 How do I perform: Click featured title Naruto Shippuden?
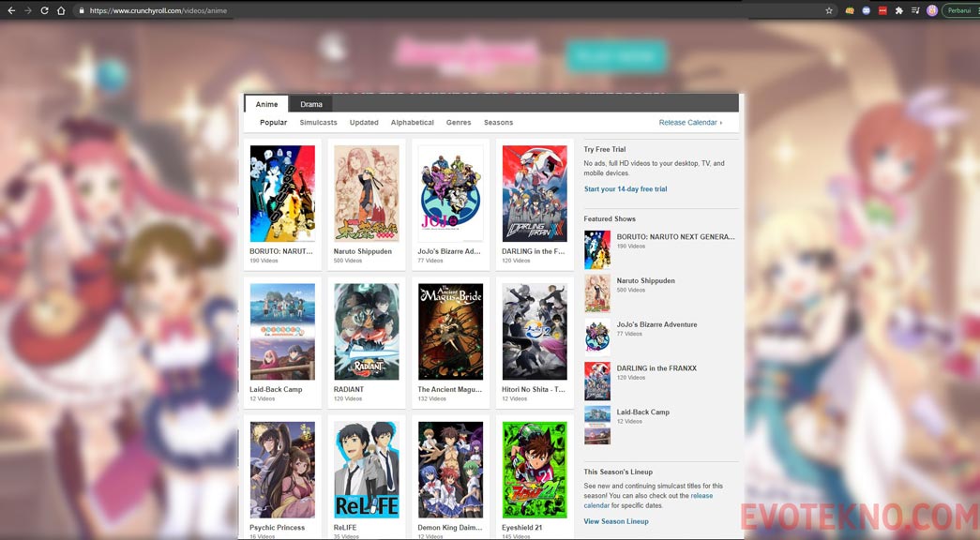point(645,280)
